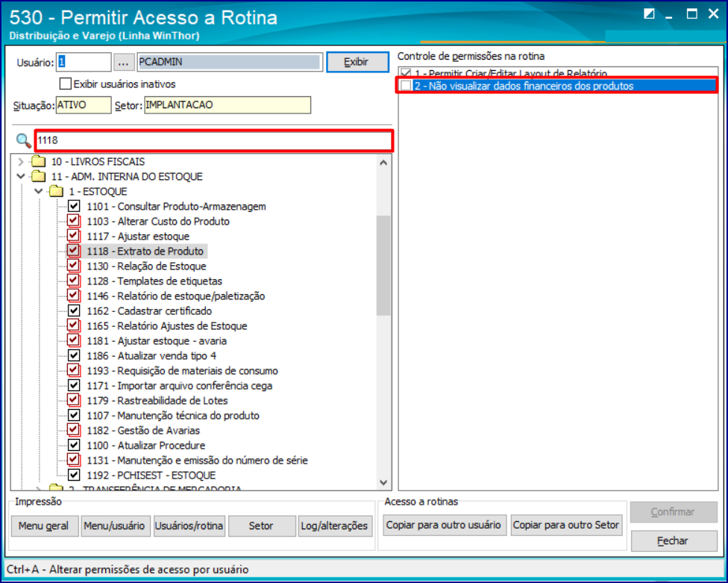Toggle 1107 - Manutenção técnica do produto checkbox

74,415
